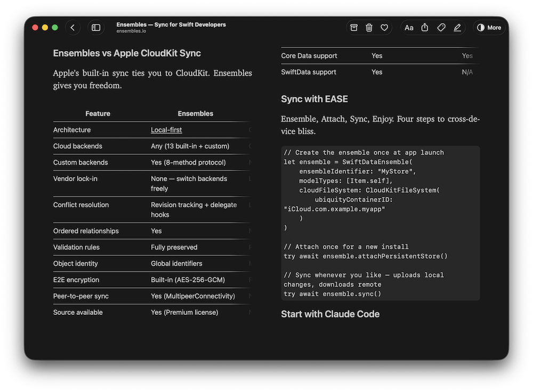
Task: Open the share sheet icon
Action: coord(425,28)
